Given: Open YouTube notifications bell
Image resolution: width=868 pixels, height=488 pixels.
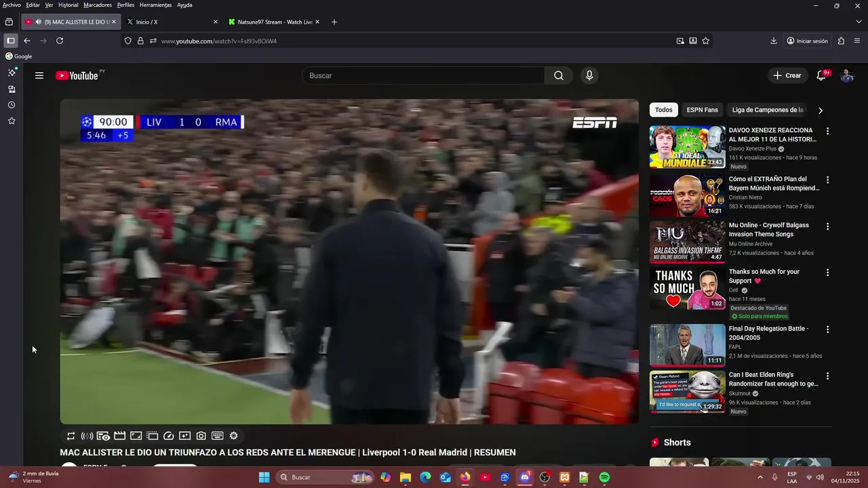Looking at the screenshot, I should point(821,75).
